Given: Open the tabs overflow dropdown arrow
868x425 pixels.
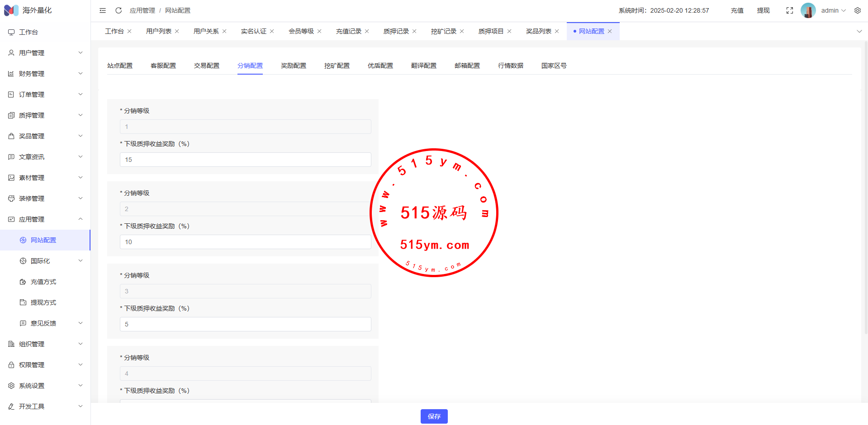Looking at the screenshot, I should [x=859, y=31].
